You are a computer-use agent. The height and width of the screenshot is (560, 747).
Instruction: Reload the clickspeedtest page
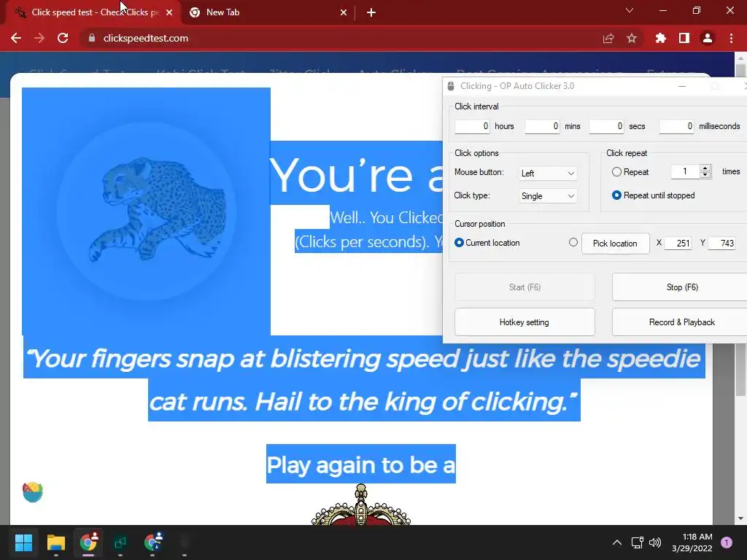click(x=63, y=38)
